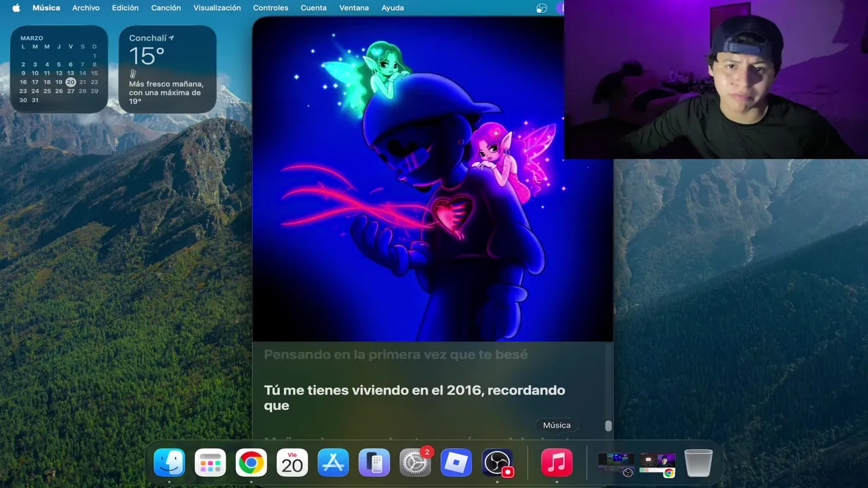Viewport: 868px width, 488px height.
Task: Open Finder from the Dock
Action: pos(169,464)
